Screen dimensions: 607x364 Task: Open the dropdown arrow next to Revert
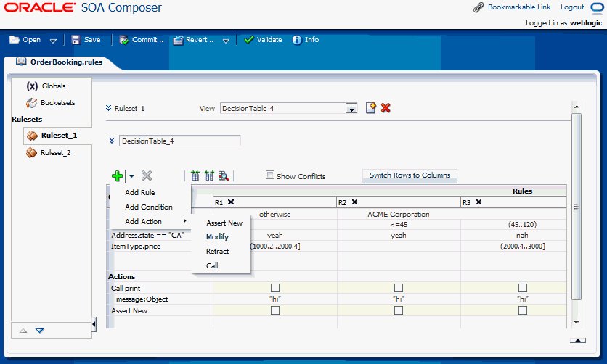[226, 41]
